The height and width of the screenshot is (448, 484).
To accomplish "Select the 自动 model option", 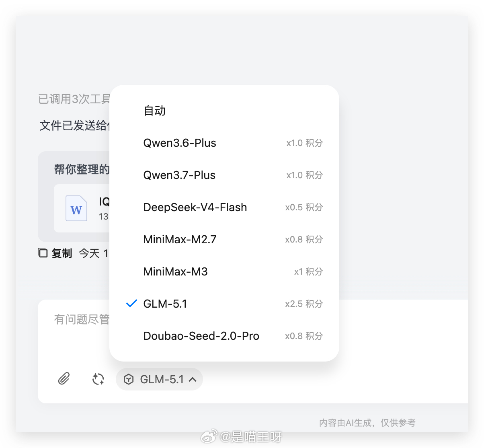I will (224, 111).
